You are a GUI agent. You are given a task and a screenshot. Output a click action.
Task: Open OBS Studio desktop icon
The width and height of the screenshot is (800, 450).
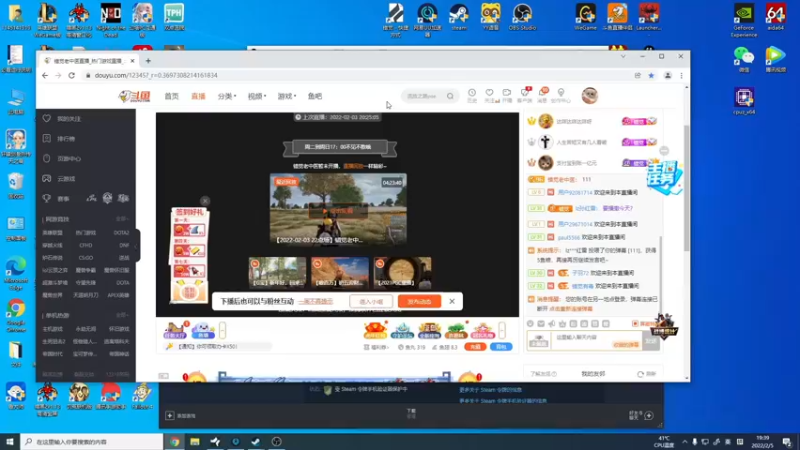(522, 17)
